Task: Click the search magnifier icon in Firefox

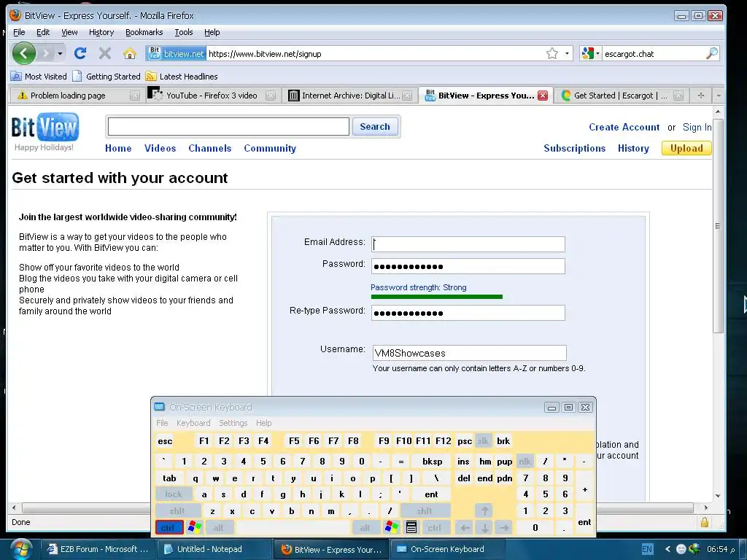Action: [711, 53]
